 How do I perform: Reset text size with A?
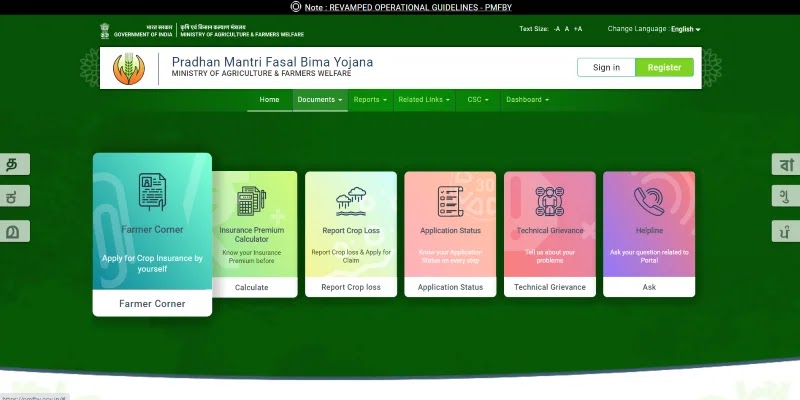pos(567,29)
